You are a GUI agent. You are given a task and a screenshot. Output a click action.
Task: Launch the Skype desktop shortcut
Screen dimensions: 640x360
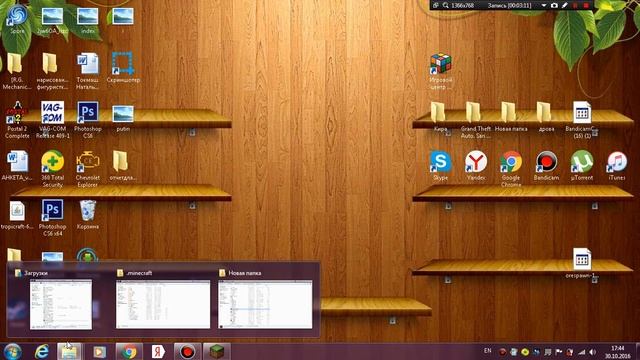click(x=440, y=162)
